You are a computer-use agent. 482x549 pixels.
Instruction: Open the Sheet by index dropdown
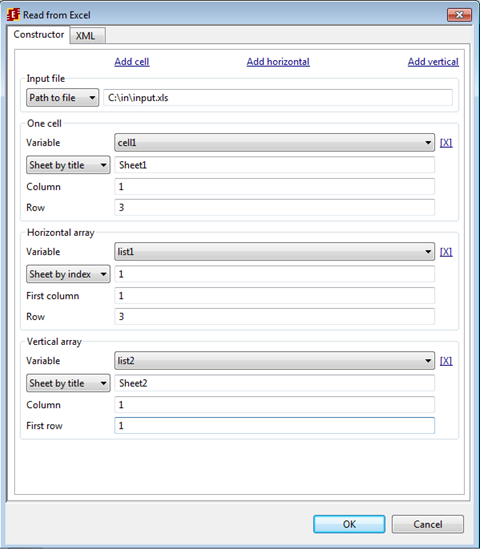click(68, 274)
